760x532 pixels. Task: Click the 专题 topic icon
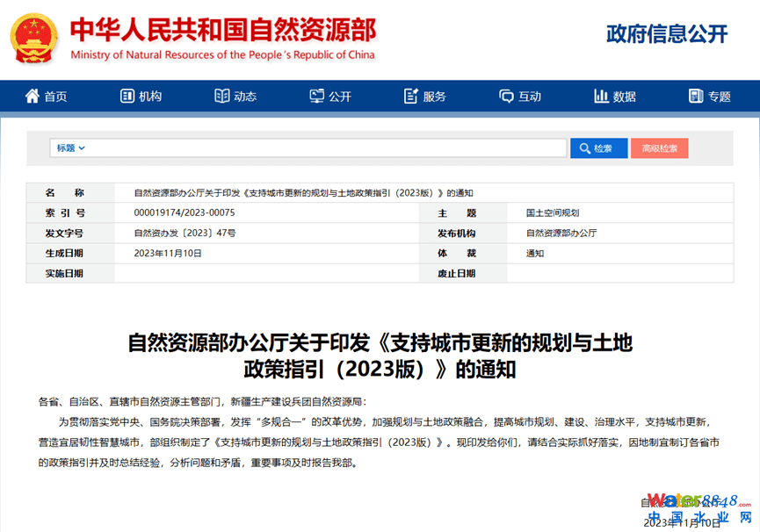click(x=696, y=97)
